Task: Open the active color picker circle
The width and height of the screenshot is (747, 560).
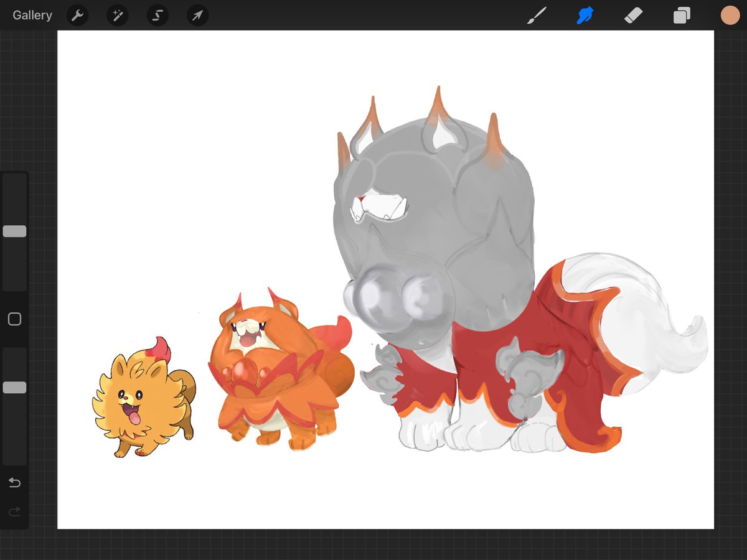Action: click(730, 16)
